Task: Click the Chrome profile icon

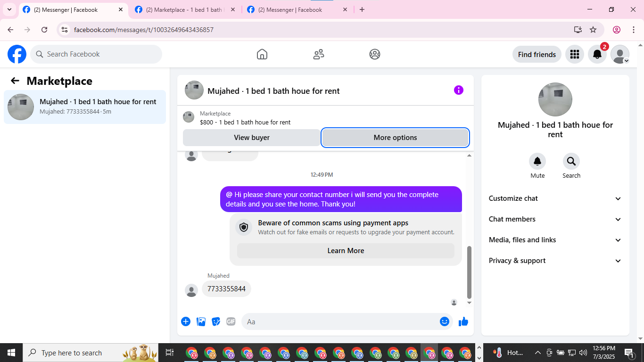Action: (617, 30)
